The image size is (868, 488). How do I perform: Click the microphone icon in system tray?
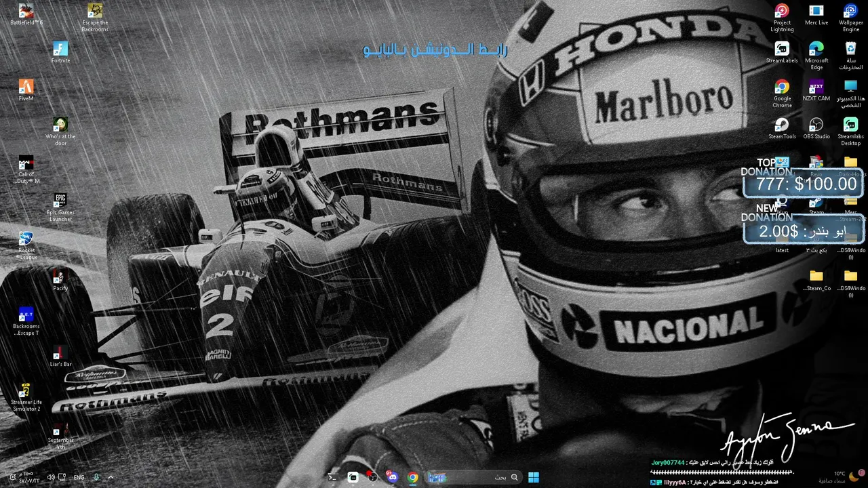(x=96, y=477)
